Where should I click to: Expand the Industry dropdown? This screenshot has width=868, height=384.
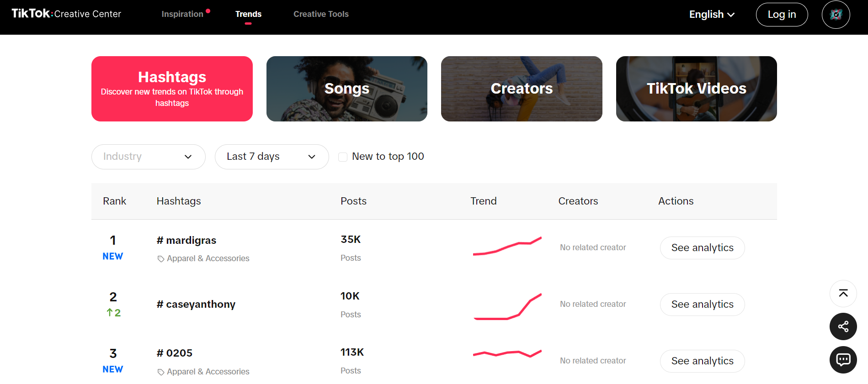[x=148, y=157]
